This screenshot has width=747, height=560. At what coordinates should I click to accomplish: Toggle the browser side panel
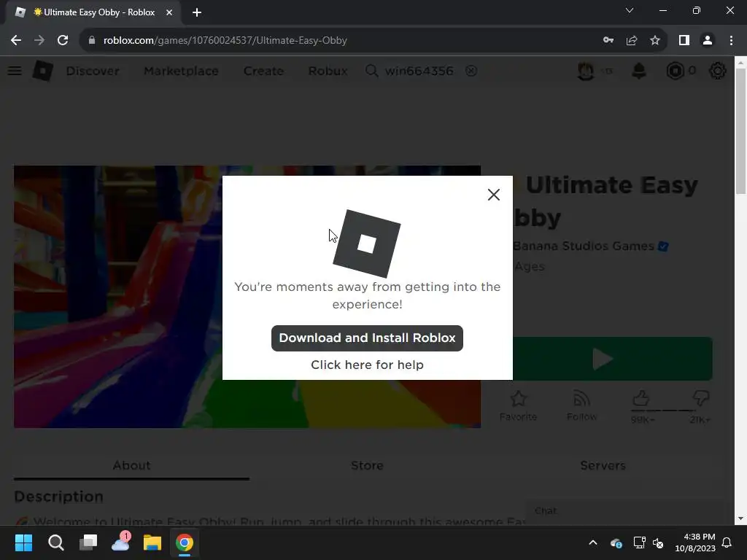pyautogui.click(x=684, y=41)
